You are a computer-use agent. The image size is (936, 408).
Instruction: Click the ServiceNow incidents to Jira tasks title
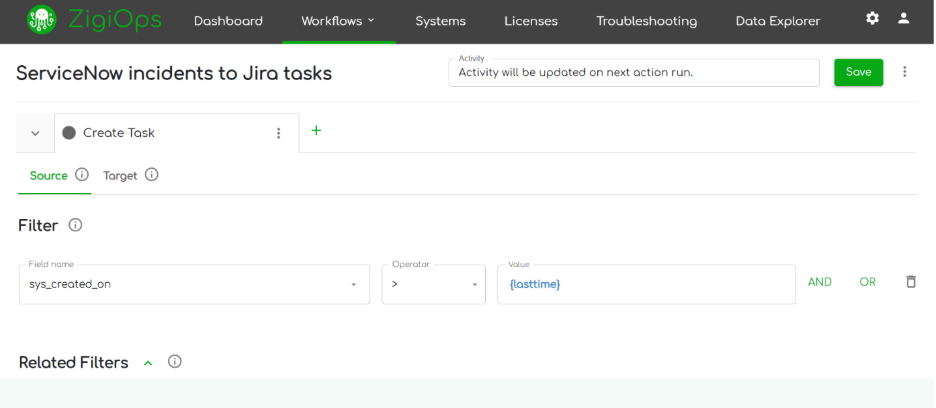click(174, 73)
